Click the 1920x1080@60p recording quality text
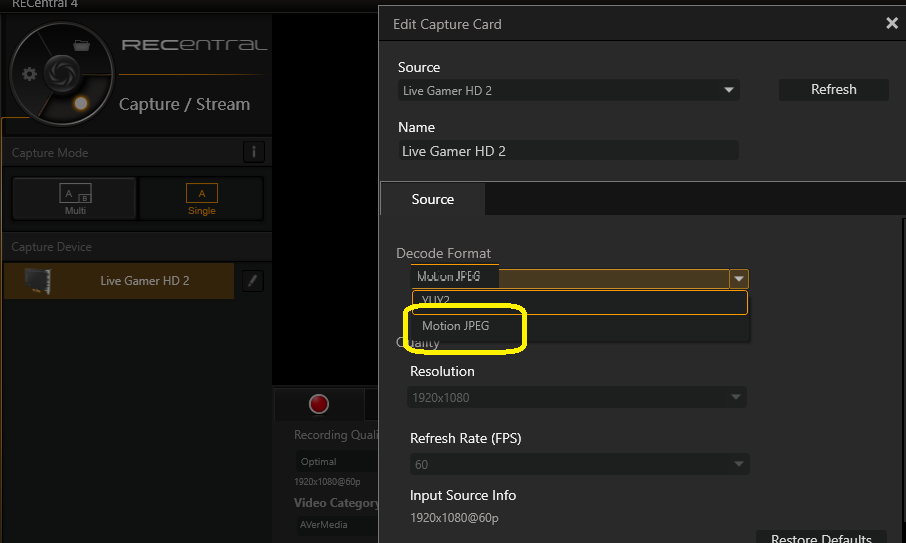Image resolution: width=906 pixels, height=543 pixels. click(x=327, y=482)
